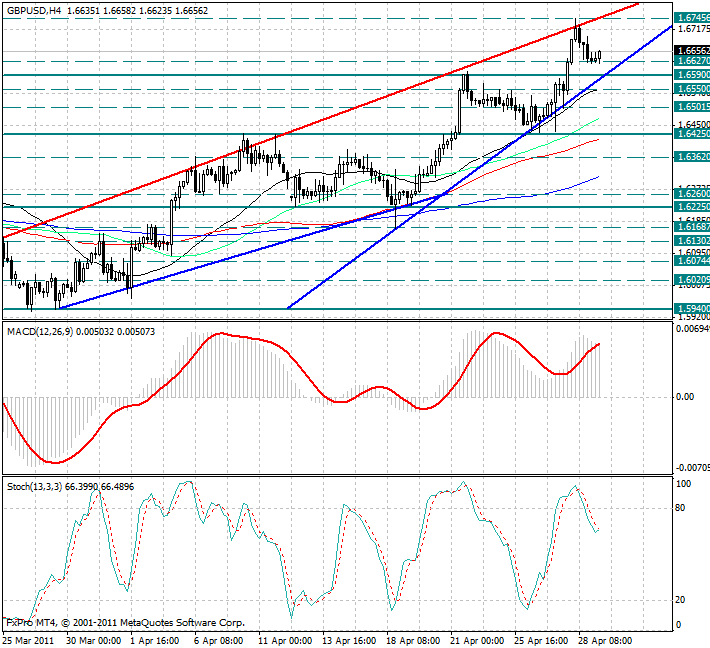This screenshot has width=710, height=648.
Task: Click the 18 Apr 08:00 time label
Action: [x=413, y=641]
